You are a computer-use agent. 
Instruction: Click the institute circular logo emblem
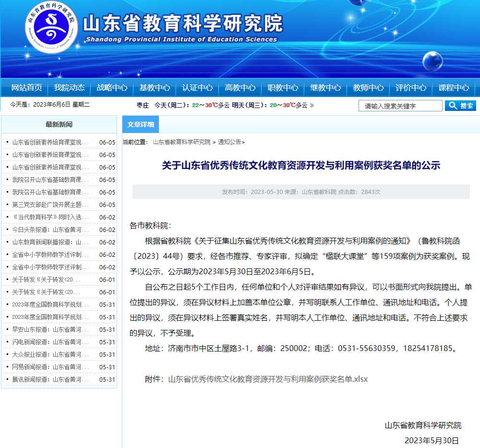click(x=51, y=27)
